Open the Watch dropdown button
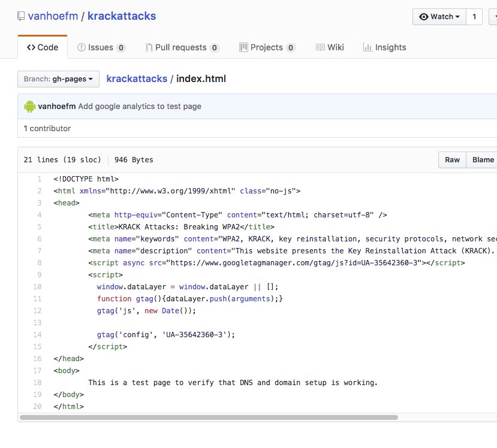The width and height of the screenshot is (497, 448). tap(439, 17)
